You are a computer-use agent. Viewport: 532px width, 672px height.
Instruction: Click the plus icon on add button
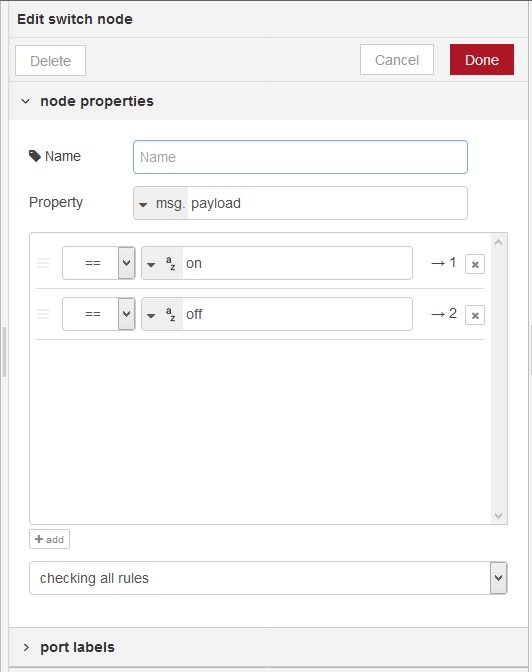(39, 539)
